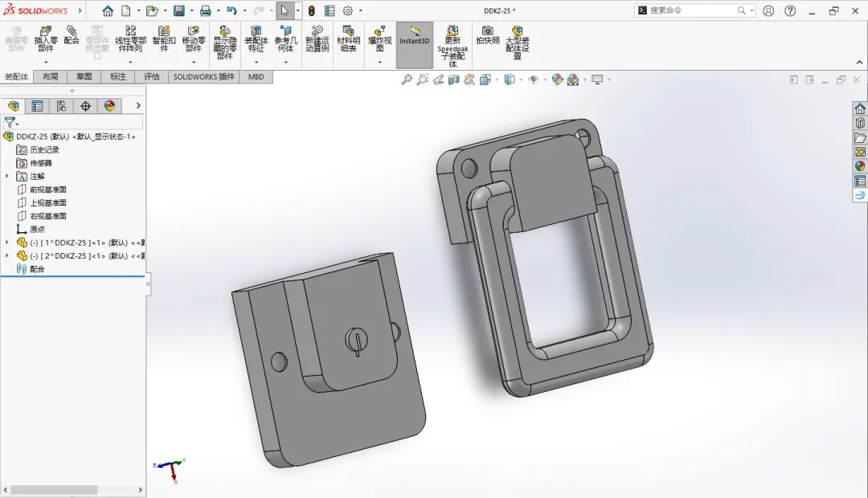The width and height of the screenshot is (868, 498).
Task: Click the Zoom to Area icon
Action: [x=423, y=80]
